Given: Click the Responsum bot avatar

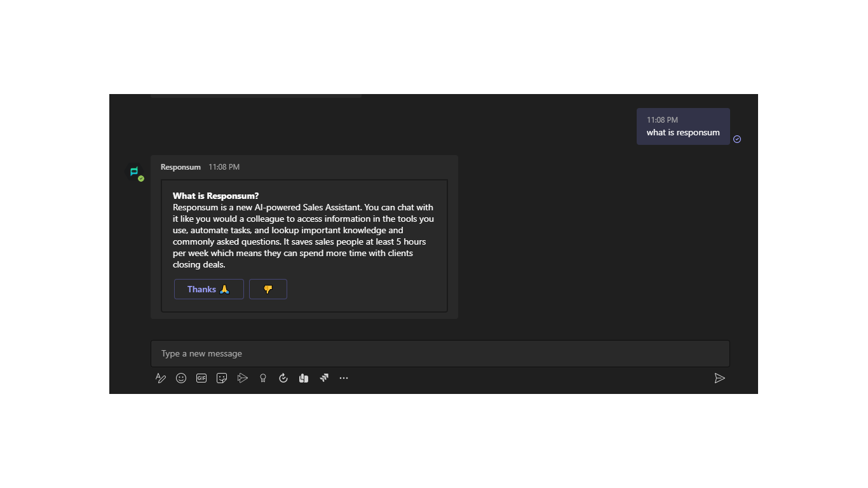Looking at the screenshot, I should pyautogui.click(x=134, y=172).
